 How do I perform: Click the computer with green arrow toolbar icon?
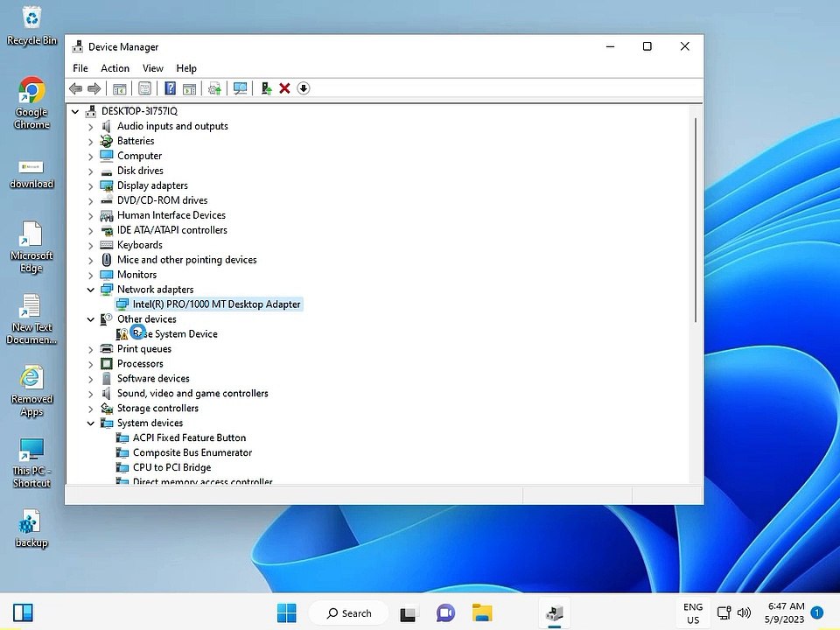click(x=266, y=88)
